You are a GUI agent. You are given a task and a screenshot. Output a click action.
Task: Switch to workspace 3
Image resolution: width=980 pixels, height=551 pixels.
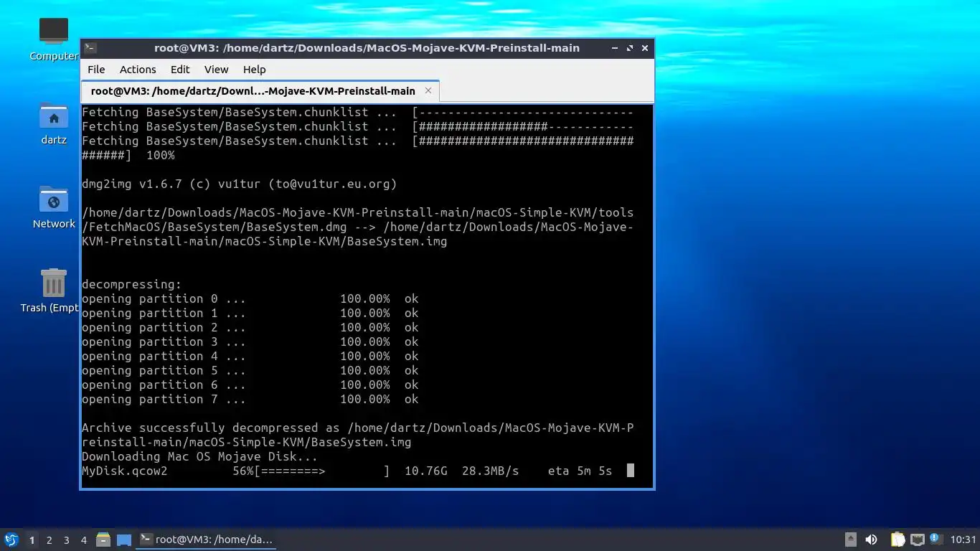point(66,540)
